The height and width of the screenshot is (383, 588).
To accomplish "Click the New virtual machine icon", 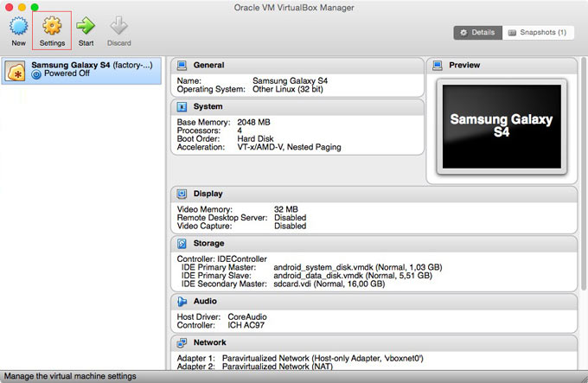I will click(x=18, y=26).
